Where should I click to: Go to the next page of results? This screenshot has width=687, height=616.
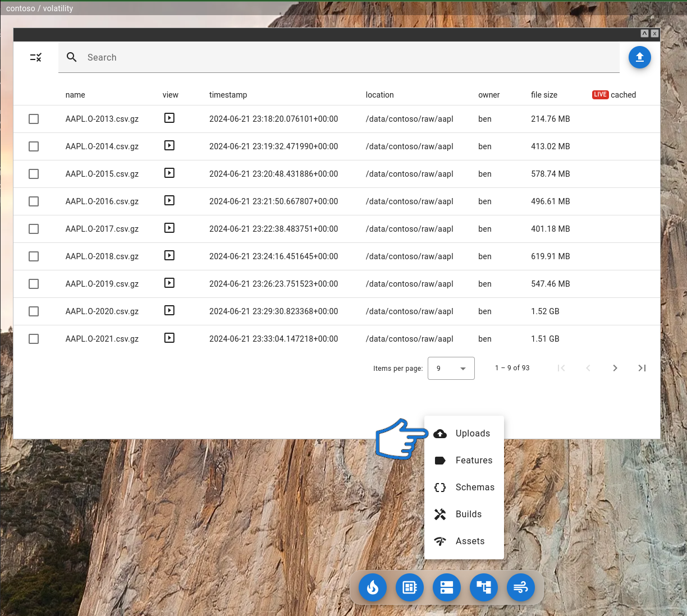pyautogui.click(x=615, y=368)
